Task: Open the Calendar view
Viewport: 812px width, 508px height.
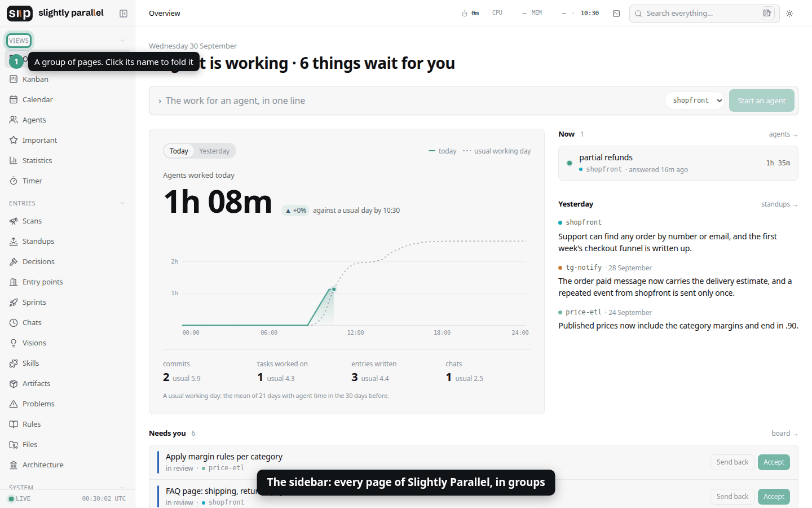Action: [x=68, y=99]
